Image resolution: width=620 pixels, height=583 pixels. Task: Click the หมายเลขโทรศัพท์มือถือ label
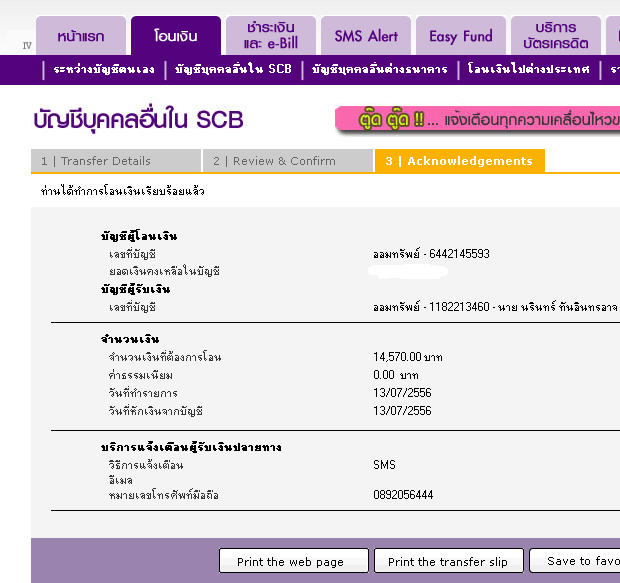click(164, 495)
